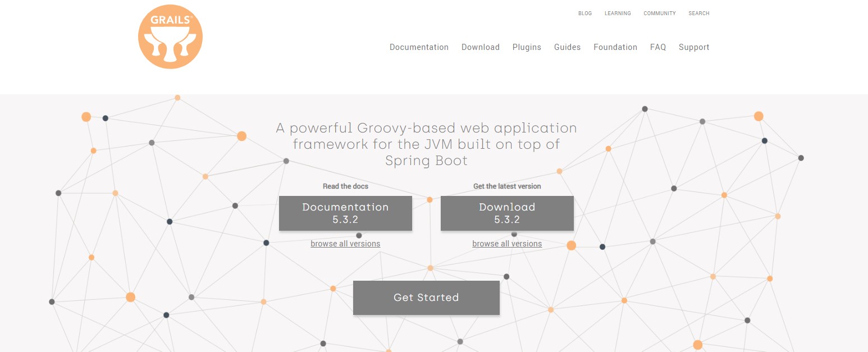
Task: Navigate to Guides
Action: pos(567,47)
